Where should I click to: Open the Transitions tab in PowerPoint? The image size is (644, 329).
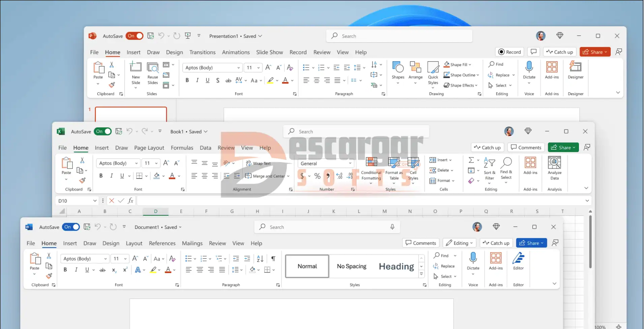[x=202, y=52]
